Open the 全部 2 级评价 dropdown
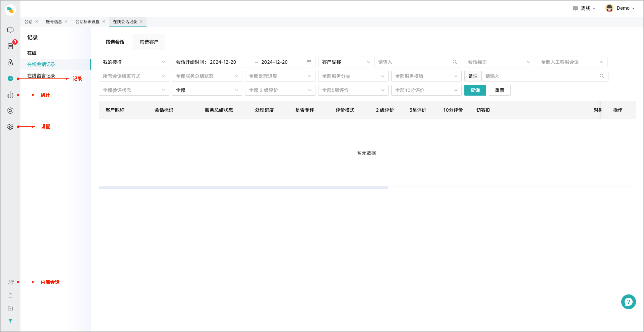Viewport: 644px width, 332px height. pos(280,90)
